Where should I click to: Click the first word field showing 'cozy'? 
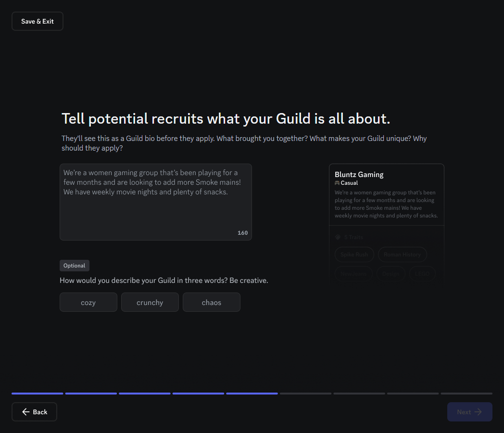[x=88, y=302]
